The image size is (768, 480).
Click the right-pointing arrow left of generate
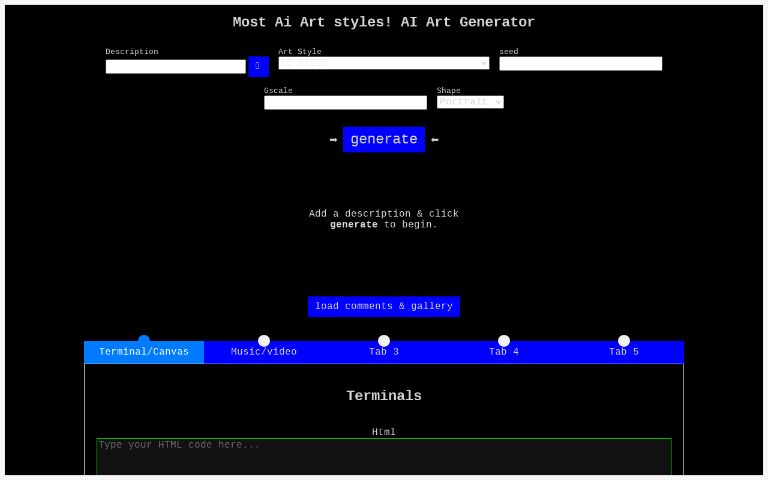(333, 140)
